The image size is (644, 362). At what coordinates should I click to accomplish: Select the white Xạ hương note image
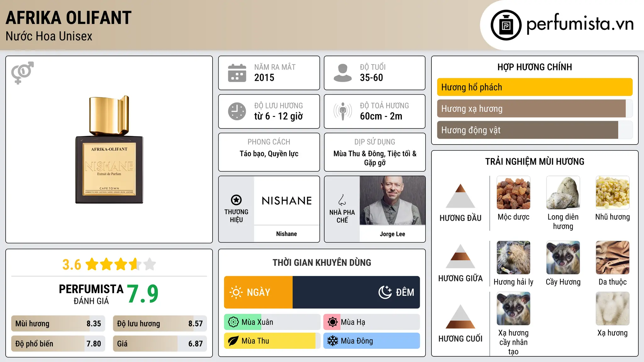pyautogui.click(x=613, y=309)
